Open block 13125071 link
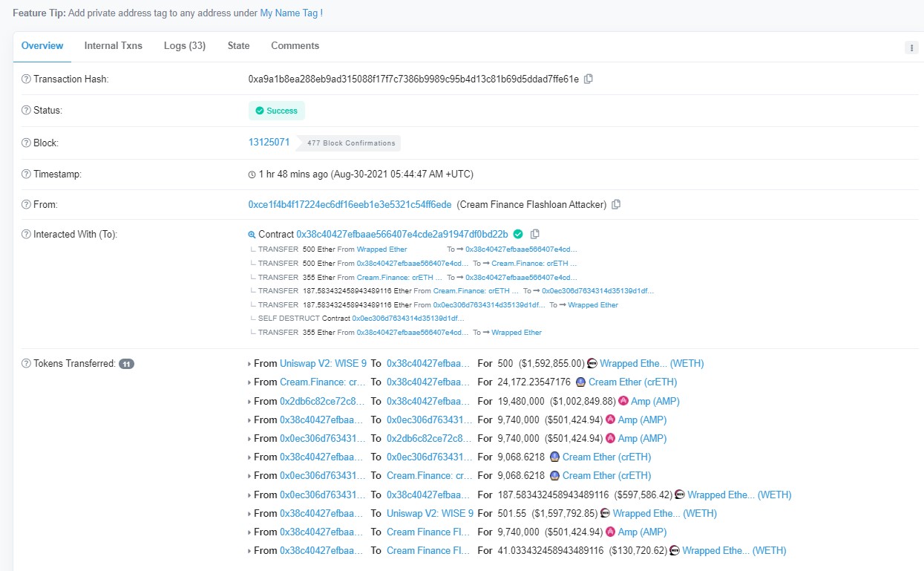Viewport: 924px width, 571px height. [x=269, y=142]
